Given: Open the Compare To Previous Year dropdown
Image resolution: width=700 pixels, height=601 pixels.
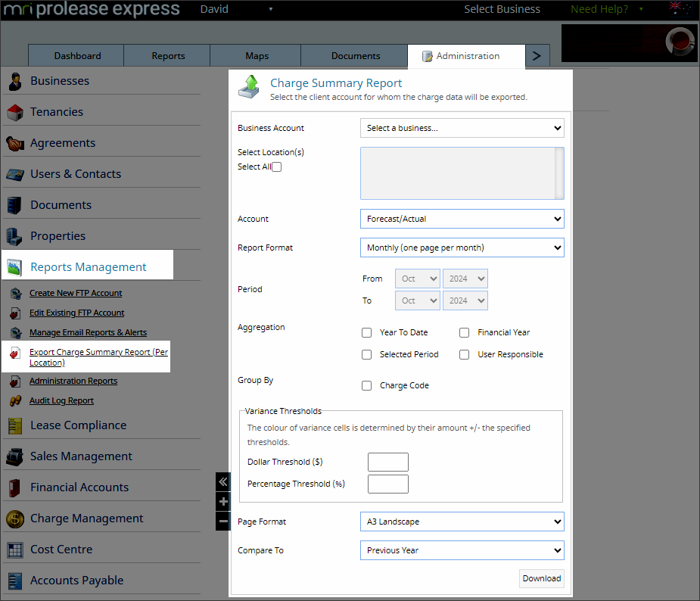Looking at the screenshot, I should [462, 550].
